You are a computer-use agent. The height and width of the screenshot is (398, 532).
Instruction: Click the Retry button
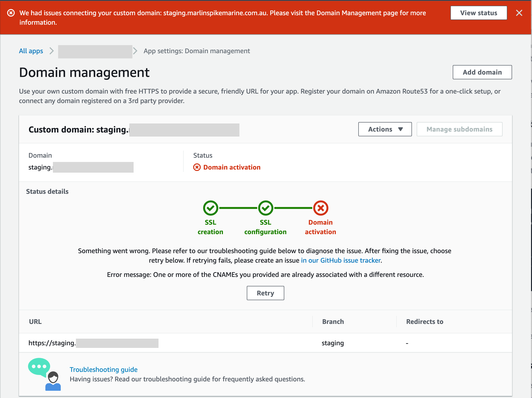tap(265, 293)
